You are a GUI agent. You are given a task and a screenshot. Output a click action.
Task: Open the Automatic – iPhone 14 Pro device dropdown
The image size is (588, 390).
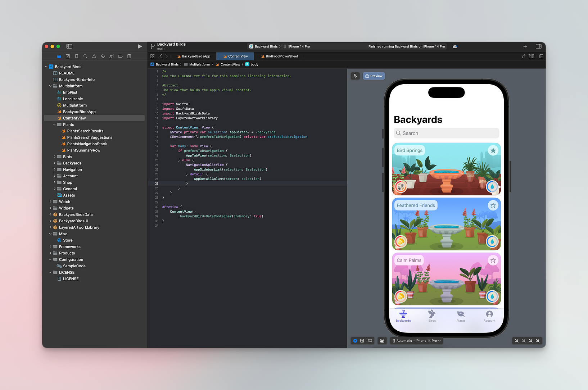pos(416,341)
